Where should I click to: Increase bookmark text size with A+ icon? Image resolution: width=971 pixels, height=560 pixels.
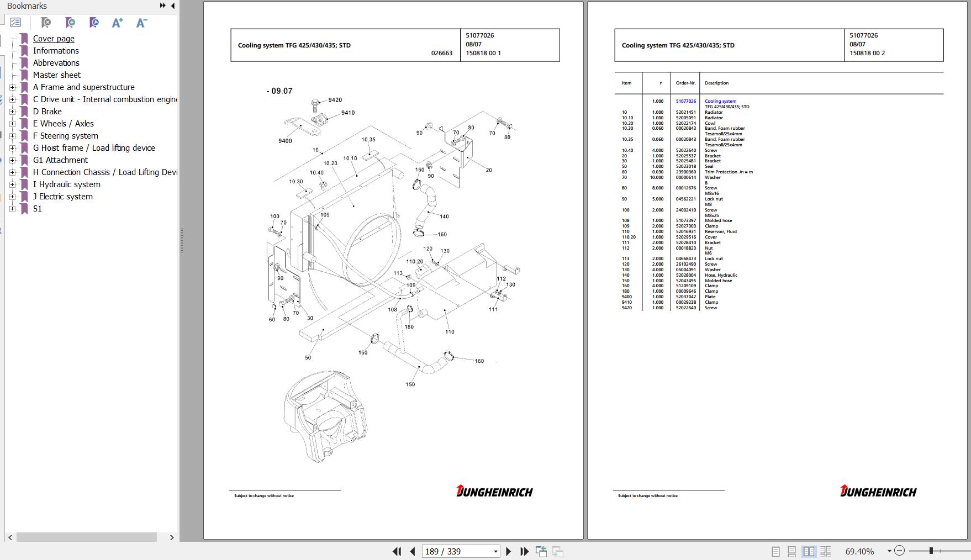click(x=117, y=23)
